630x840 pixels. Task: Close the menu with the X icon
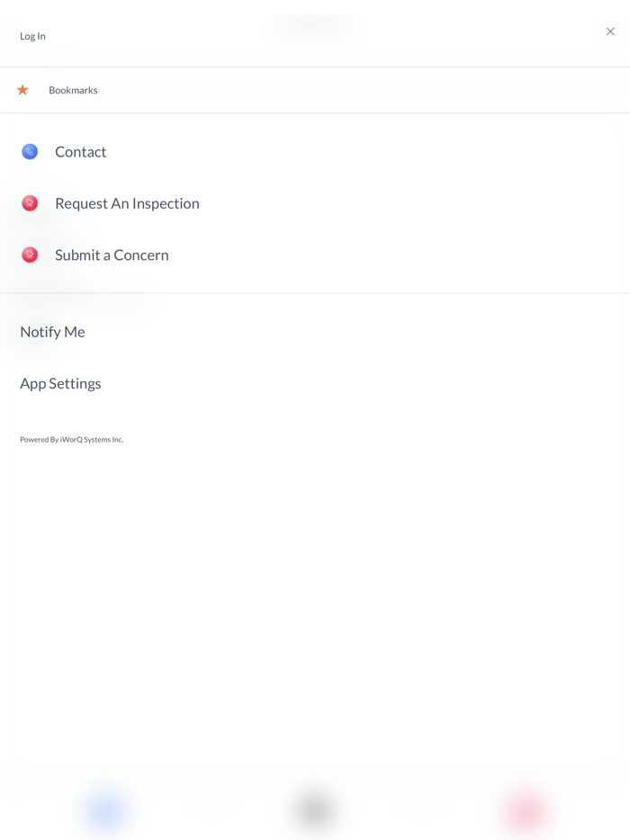(610, 31)
